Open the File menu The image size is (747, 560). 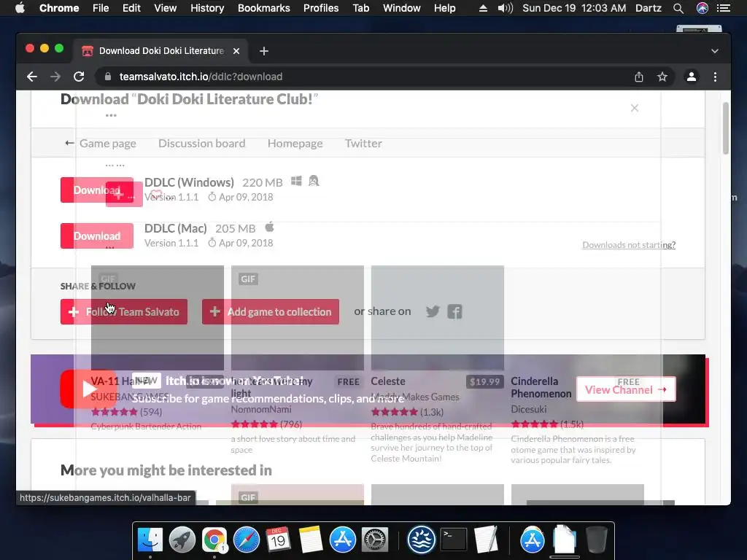[101, 8]
